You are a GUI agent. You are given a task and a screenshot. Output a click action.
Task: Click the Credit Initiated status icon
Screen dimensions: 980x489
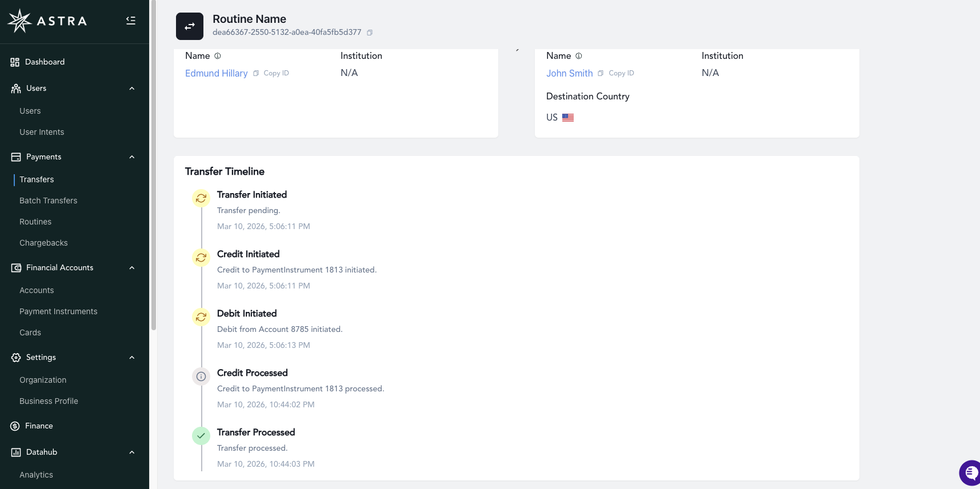201,258
